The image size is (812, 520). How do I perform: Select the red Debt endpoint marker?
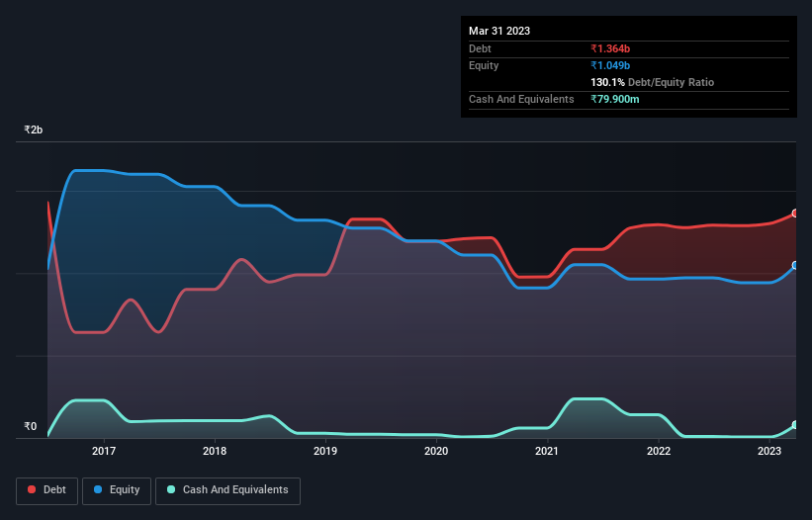(795, 214)
